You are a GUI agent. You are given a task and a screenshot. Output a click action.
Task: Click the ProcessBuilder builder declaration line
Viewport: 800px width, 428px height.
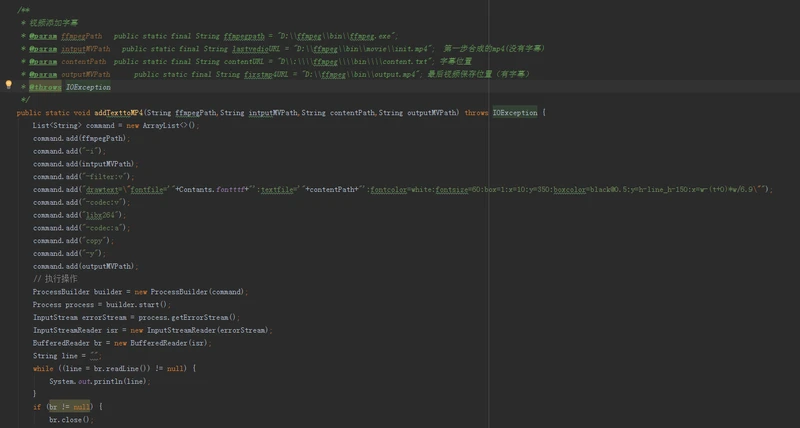point(140,292)
